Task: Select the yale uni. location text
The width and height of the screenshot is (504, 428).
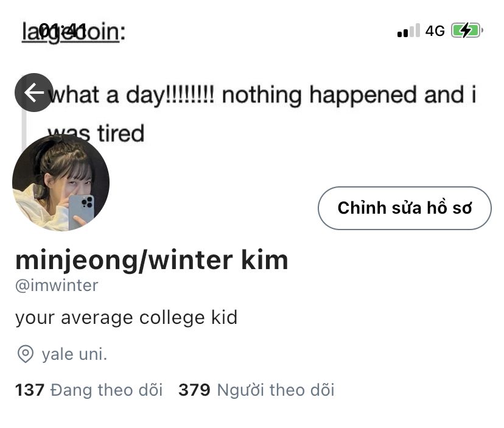Action: click(x=74, y=354)
